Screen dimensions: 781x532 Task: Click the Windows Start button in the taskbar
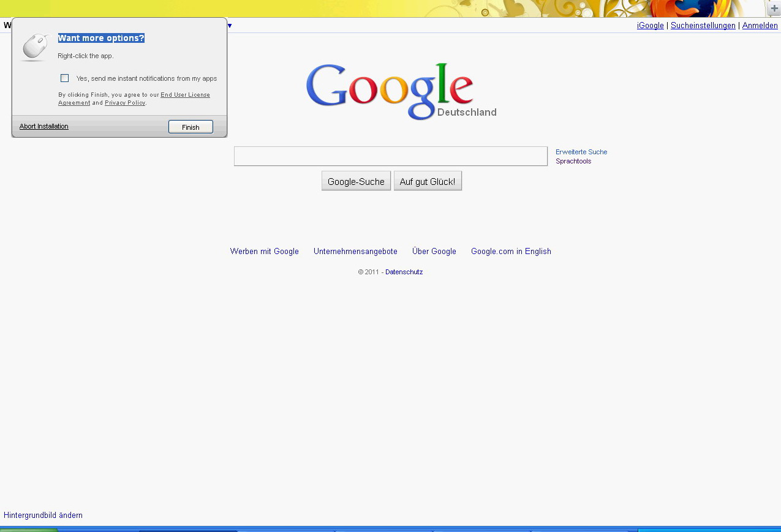pyautogui.click(x=29, y=530)
